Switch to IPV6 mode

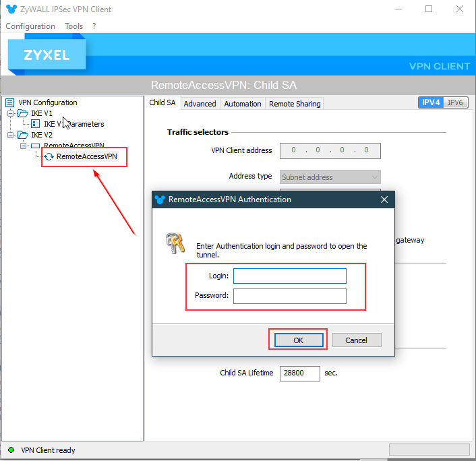point(456,102)
